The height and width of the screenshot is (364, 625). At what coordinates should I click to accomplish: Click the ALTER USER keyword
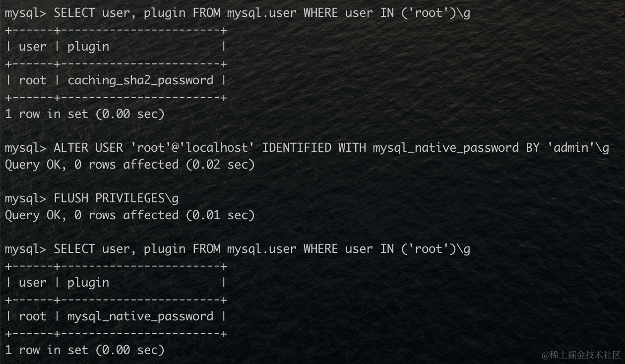[x=88, y=148]
